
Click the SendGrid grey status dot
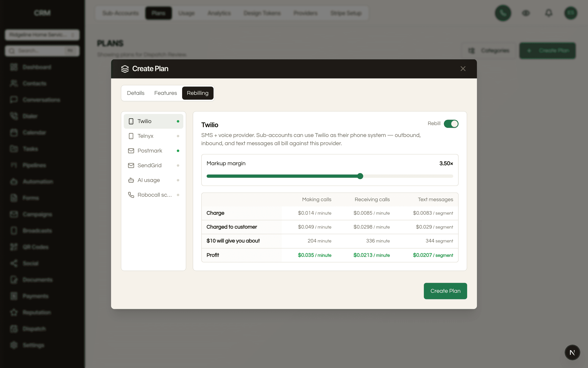pos(178,165)
